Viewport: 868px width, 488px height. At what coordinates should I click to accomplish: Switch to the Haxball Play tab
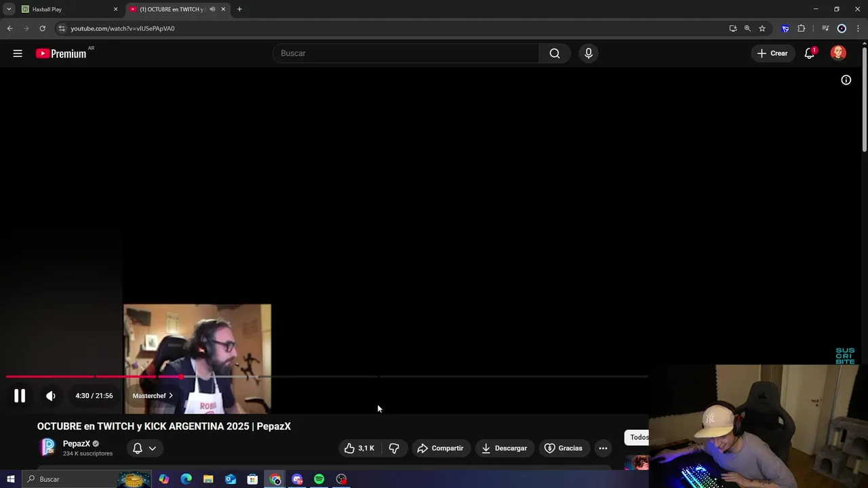tap(68, 9)
